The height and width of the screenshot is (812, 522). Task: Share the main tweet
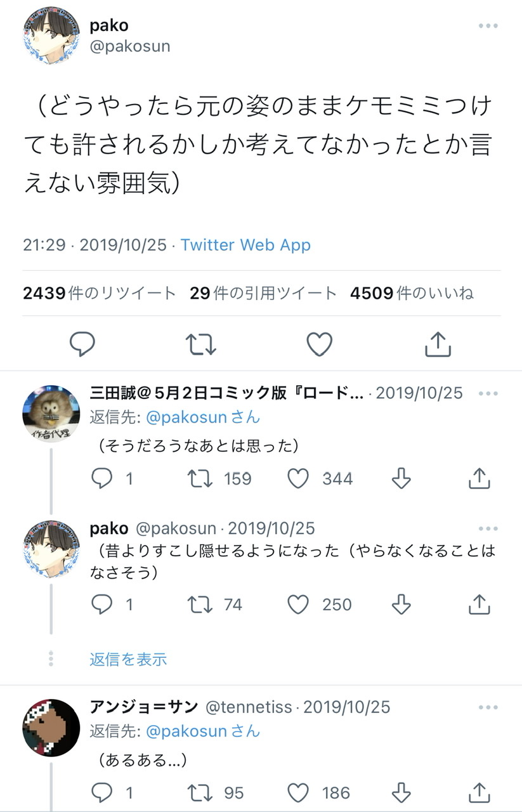tap(438, 344)
